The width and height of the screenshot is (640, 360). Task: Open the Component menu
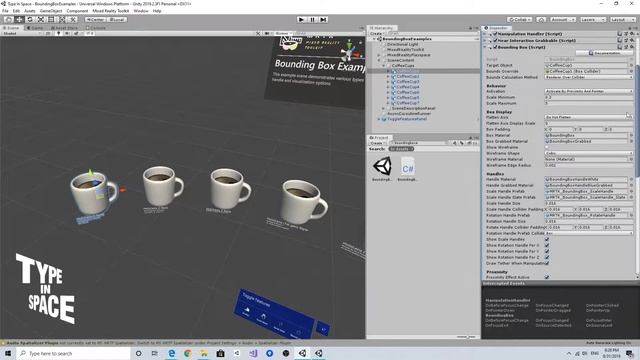click(77, 11)
